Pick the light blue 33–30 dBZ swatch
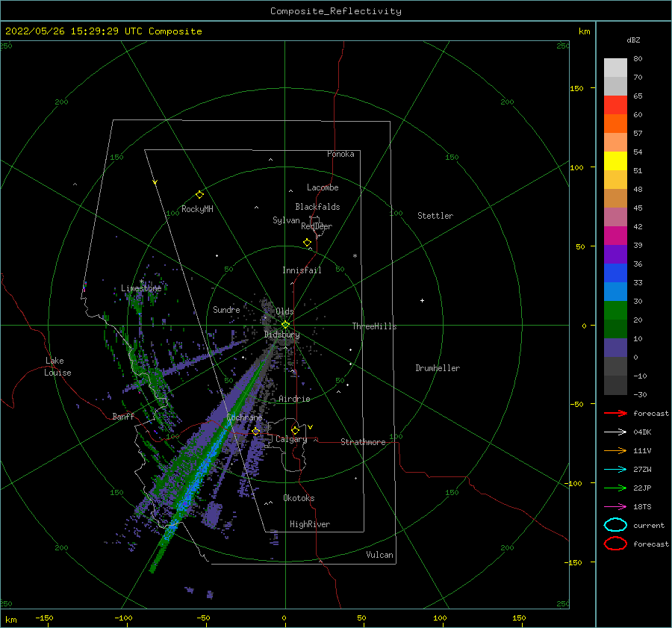Viewport: 672px width, 628px height. click(x=615, y=292)
